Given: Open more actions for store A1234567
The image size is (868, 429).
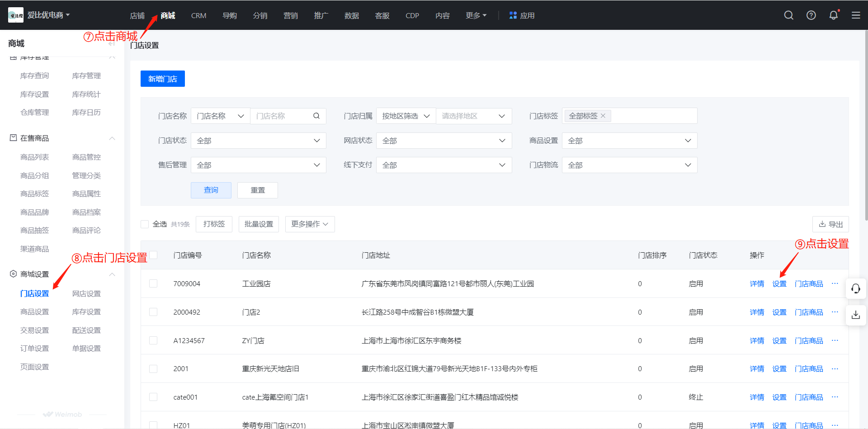Looking at the screenshot, I should click(x=835, y=340).
